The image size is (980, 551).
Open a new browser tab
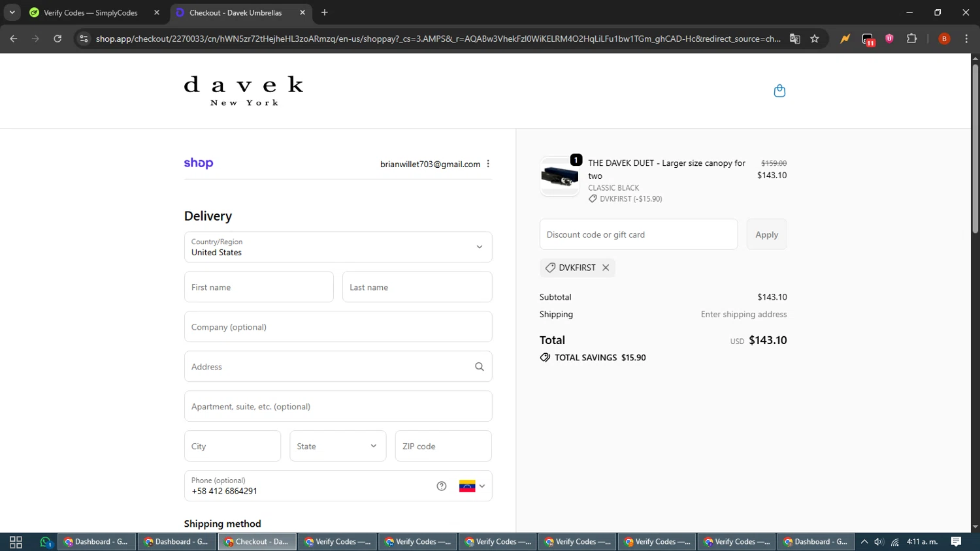[325, 12]
